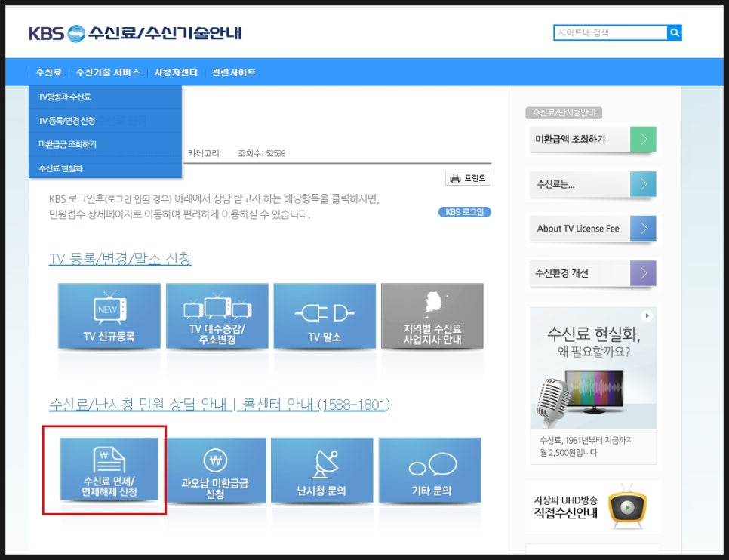Image resolution: width=729 pixels, height=560 pixels.
Task: Open 과오납 미환급금 신청 tile
Action: coord(214,470)
